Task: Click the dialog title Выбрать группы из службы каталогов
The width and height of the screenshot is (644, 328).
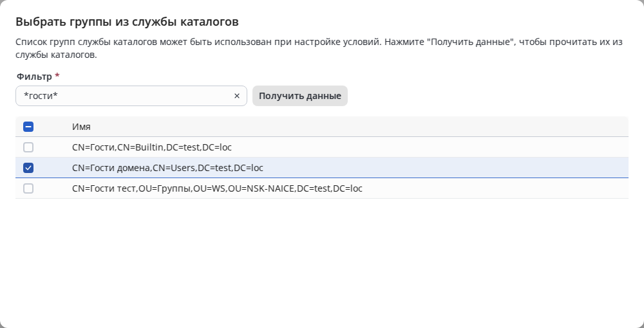Action: pos(127,22)
